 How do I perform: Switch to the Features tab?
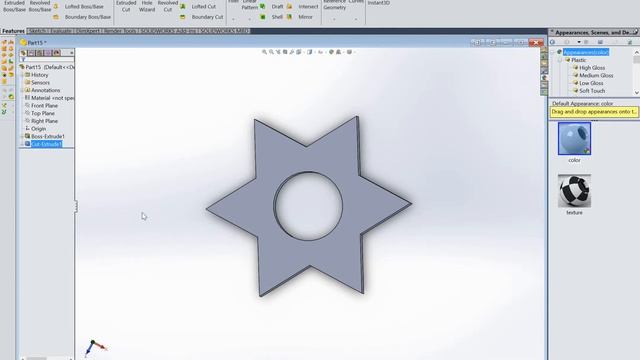tap(13, 31)
